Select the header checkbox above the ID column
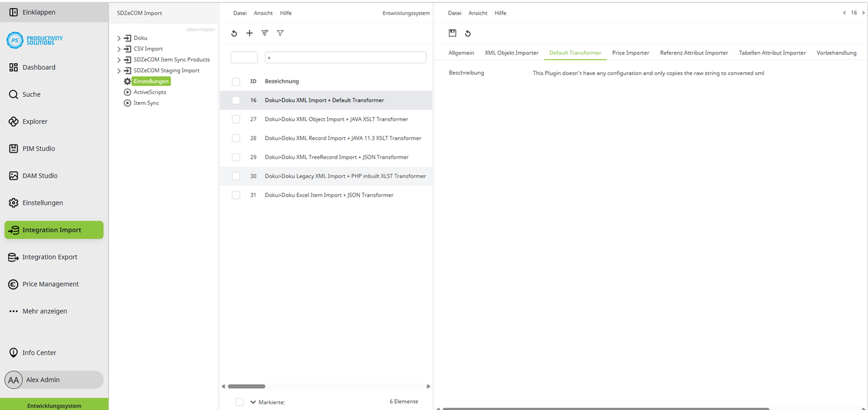This screenshot has width=868, height=410. [x=236, y=81]
